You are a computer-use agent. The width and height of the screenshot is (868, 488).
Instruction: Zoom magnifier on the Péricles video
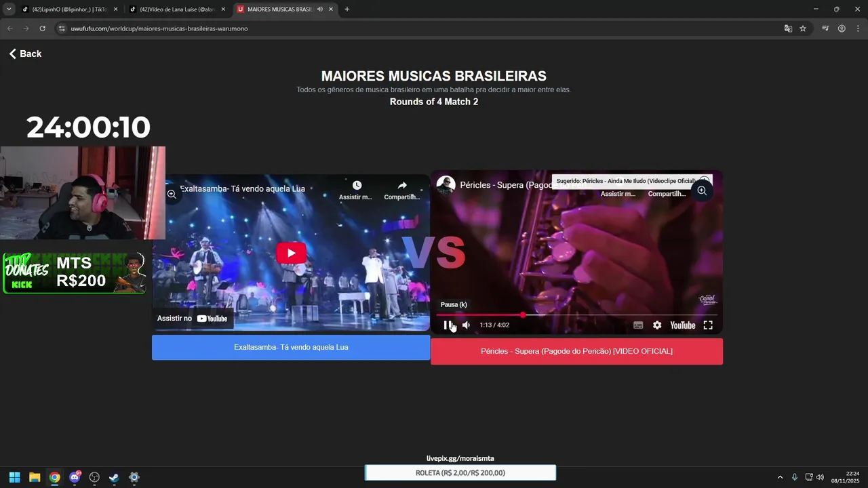point(702,190)
